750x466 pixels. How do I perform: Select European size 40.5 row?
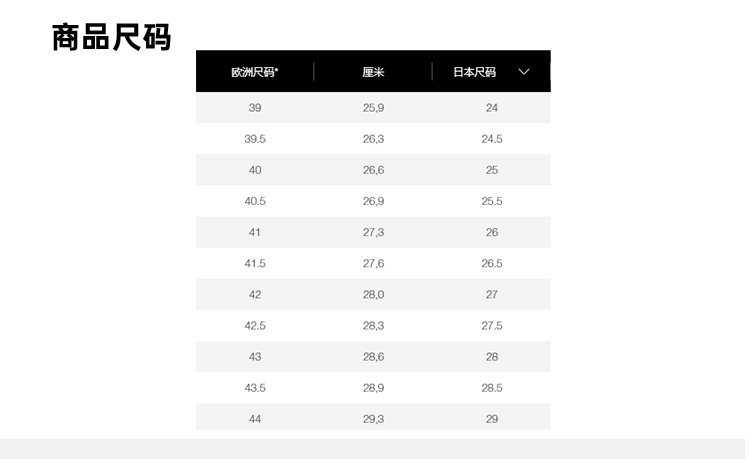pos(255,201)
